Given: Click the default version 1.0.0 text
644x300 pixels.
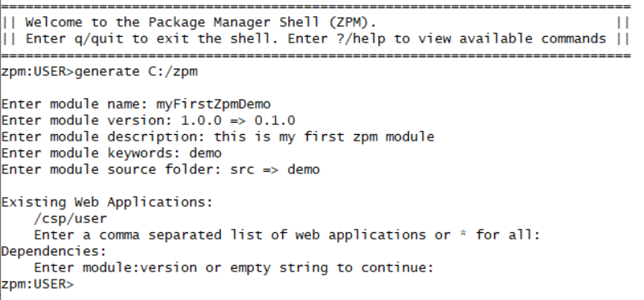Looking at the screenshot, I should pyautogui.click(x=201, y=120).
